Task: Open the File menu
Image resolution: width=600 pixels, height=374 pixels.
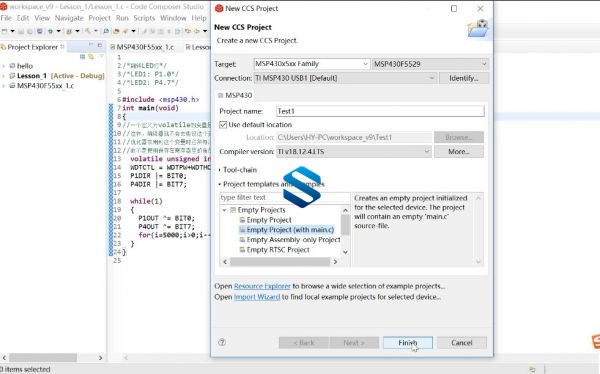Action: pyautogui.click(x=6, y=18)
